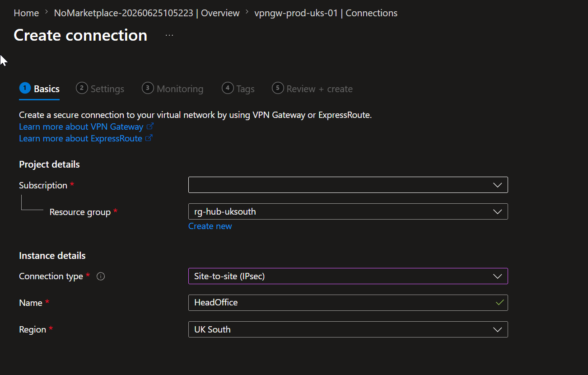Click the Connection type chevron arrow
The height and width of the screenshot is (375, 588).
pos(498,276)
